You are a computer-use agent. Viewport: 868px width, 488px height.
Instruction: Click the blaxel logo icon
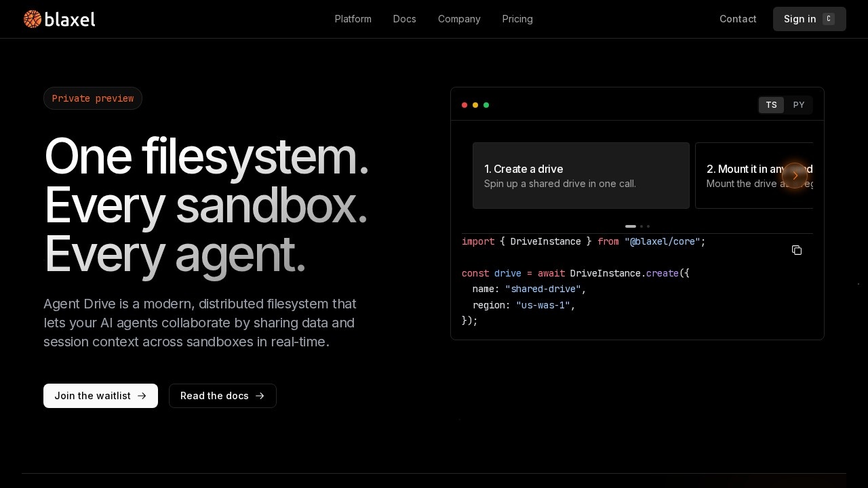(33, 19)
